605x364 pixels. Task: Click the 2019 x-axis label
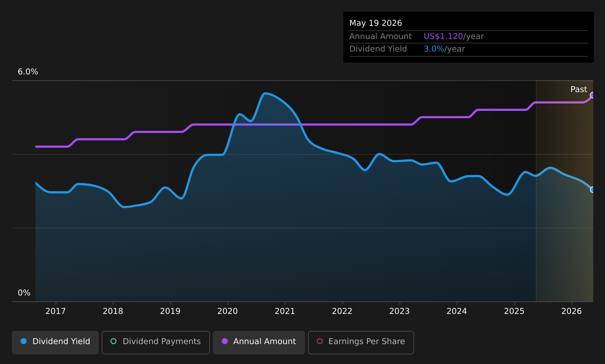[170, 311]
